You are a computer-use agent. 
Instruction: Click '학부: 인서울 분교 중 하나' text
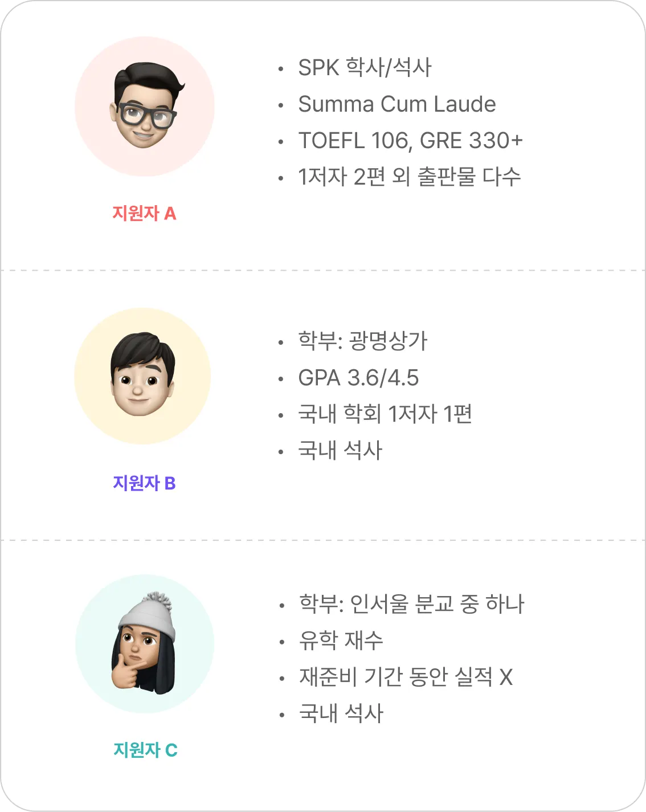coord(411,604)
